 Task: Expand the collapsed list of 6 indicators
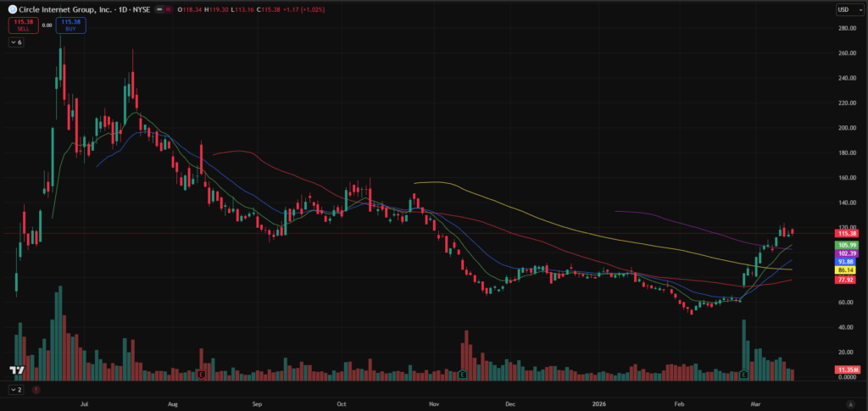pyautogui.click(x=16, y=42)
